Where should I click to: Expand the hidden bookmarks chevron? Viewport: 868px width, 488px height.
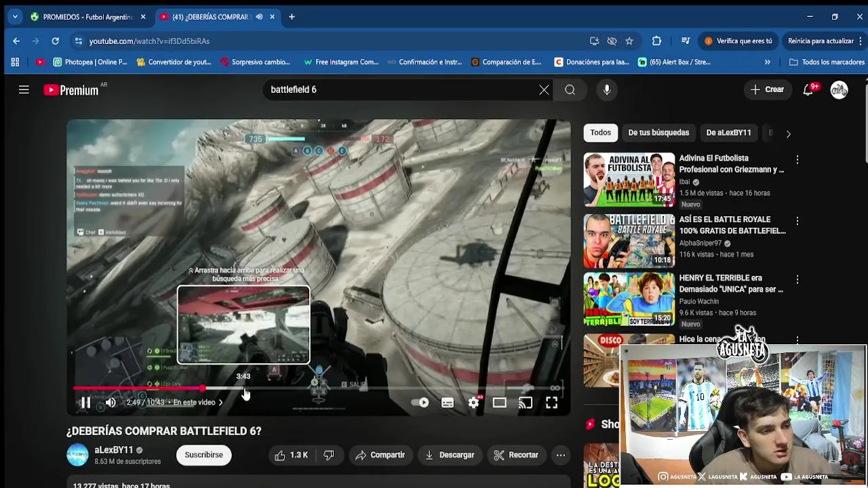click(x=767, y=62)
